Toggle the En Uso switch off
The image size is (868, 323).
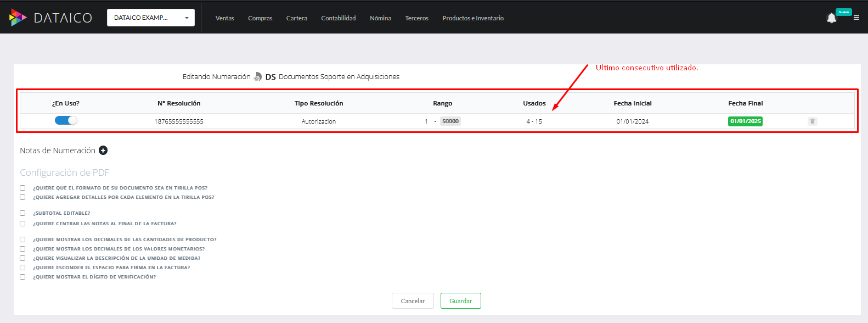[66, 121]
